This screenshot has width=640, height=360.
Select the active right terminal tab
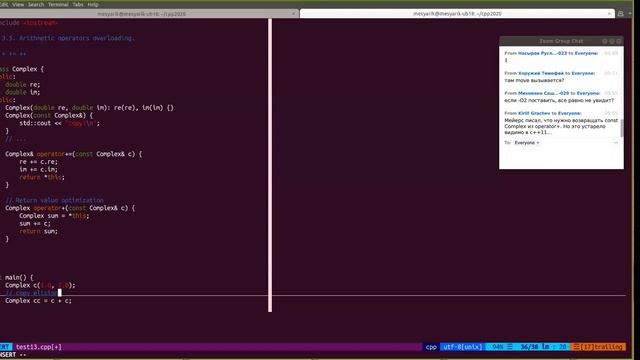(457, 14)
